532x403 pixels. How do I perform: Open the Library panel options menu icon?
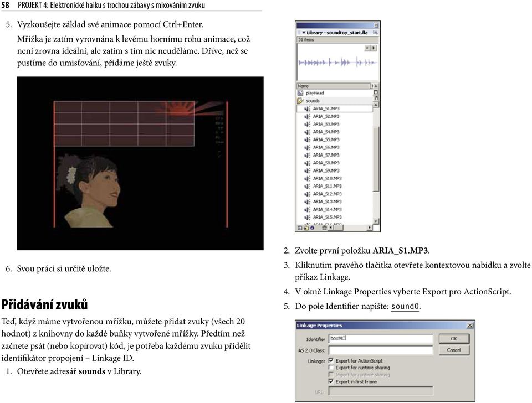pyautogui.click(x=375, y=33)
